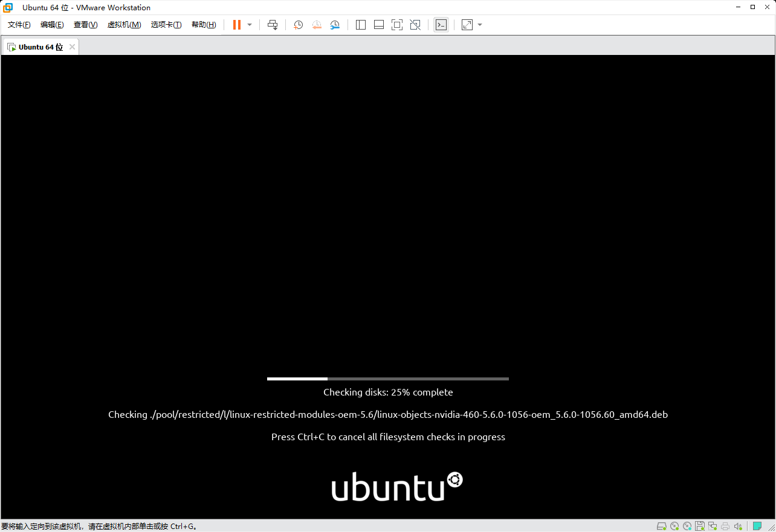Click the printer status icon

pos(725,527)
